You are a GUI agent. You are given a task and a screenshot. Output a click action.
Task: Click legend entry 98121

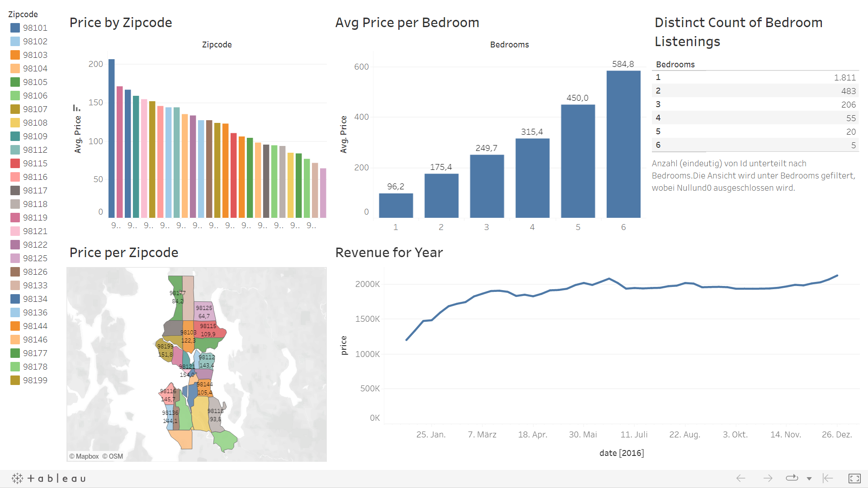coord(29,231)
